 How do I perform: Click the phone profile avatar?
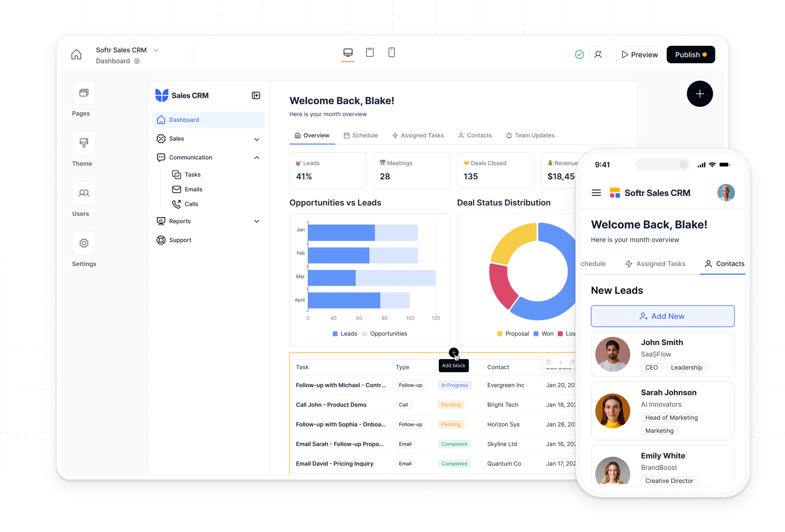(726, 193)
